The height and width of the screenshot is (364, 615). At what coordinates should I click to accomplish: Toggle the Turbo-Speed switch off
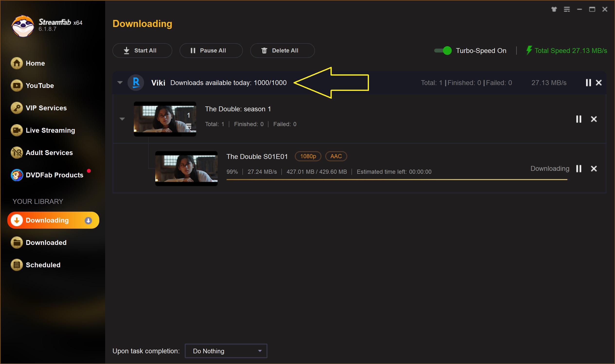coord(443,51)
